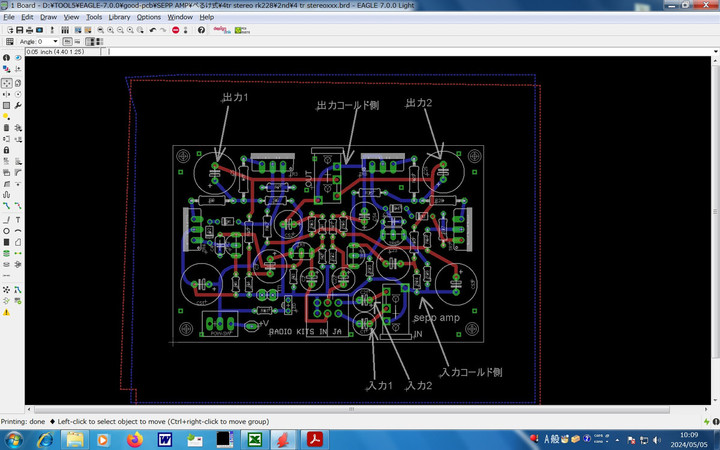Click the Undo arrow icon
720x450 pixels.
tap(152, 30)
